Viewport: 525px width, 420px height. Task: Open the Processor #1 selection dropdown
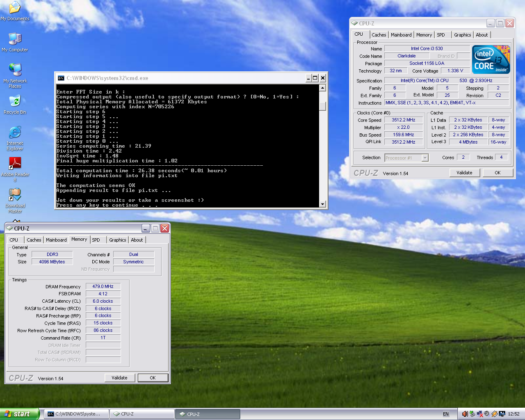[425, 158]
